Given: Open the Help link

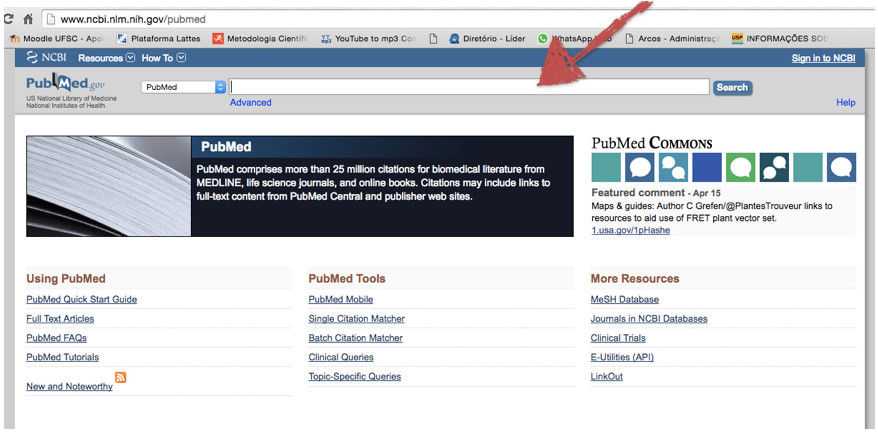Looking at the screenshot, I should click(x=846, y=102).
